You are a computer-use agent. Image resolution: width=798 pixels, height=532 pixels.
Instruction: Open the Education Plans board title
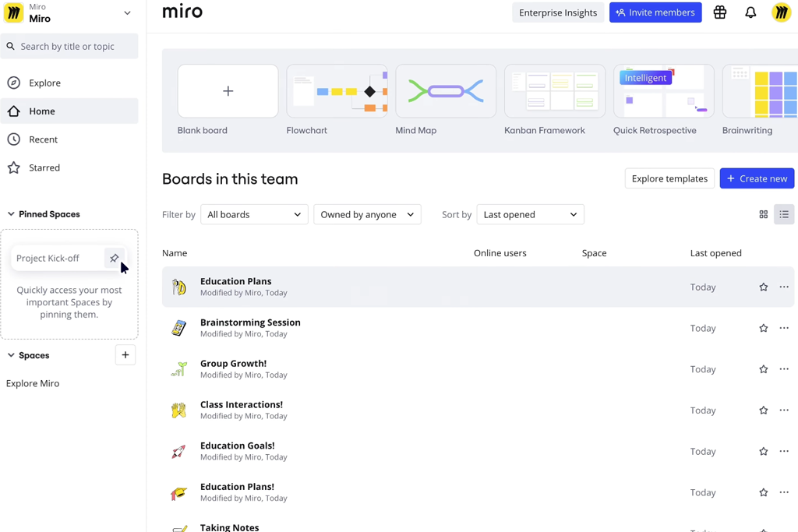235,281
